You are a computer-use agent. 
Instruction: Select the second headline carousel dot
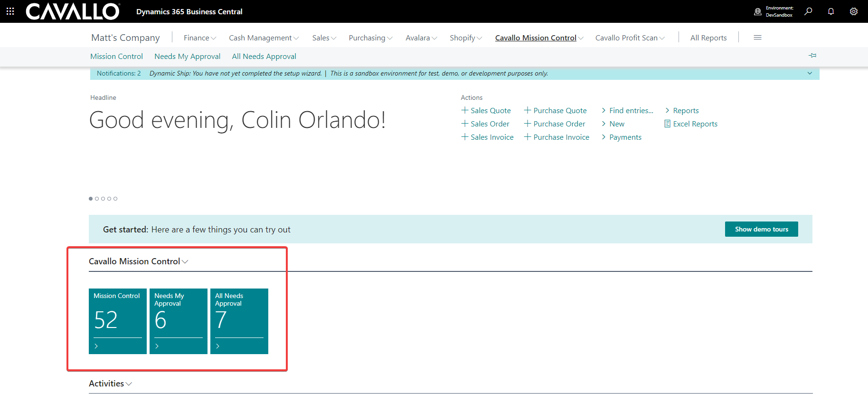coord(97,199)
